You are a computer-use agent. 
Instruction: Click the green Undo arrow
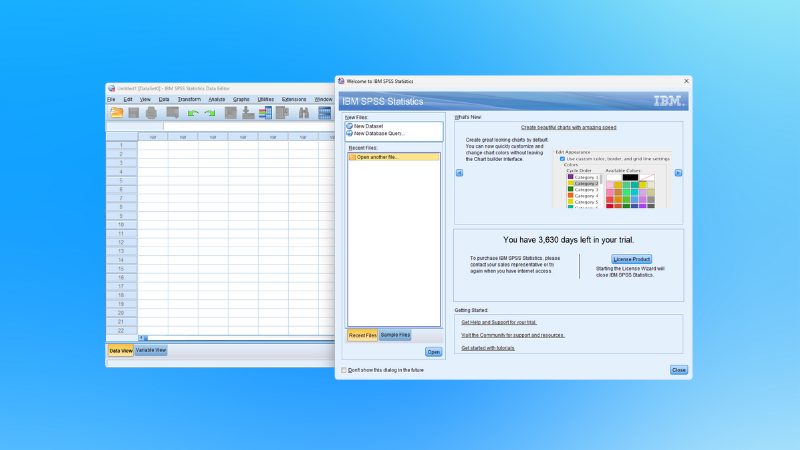pyautogui.click(x=193, y=113)
